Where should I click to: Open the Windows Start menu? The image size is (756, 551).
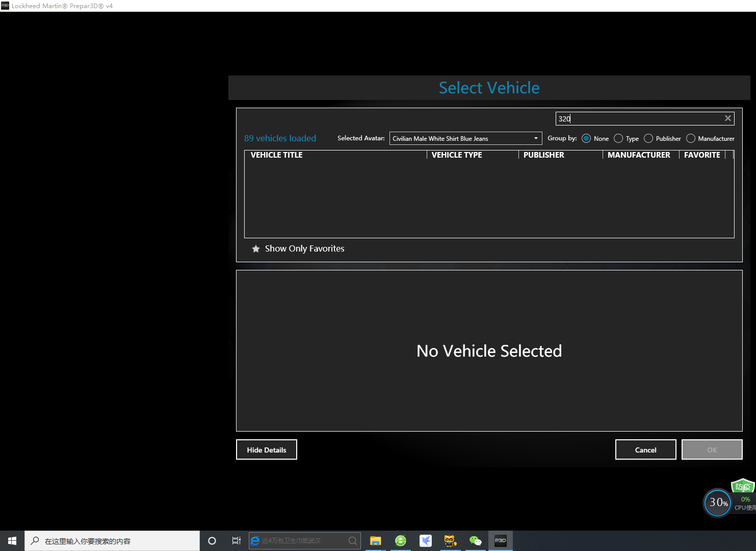pos(12,541)
